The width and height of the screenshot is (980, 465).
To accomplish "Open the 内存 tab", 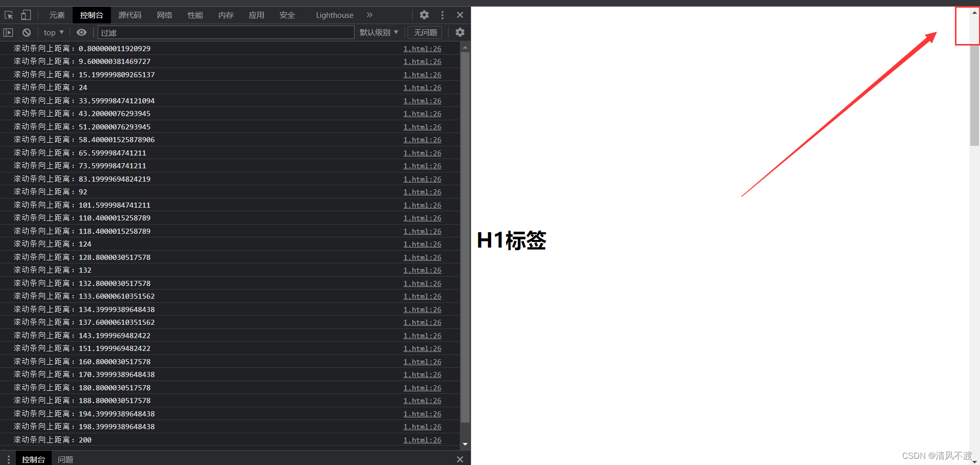I will pos(226,15).
